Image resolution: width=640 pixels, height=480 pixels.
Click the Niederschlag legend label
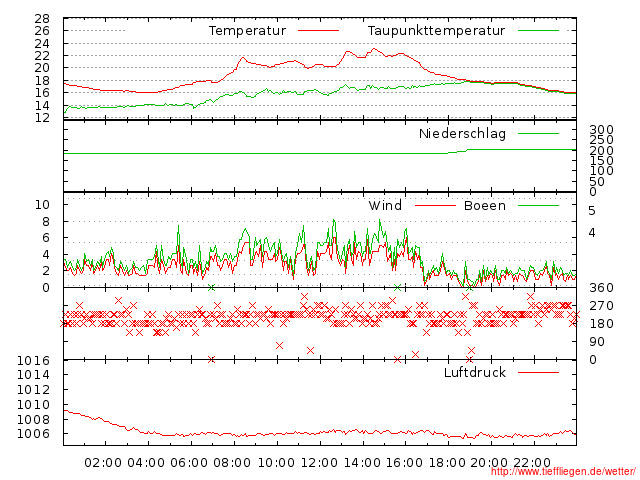click(462, 134)
